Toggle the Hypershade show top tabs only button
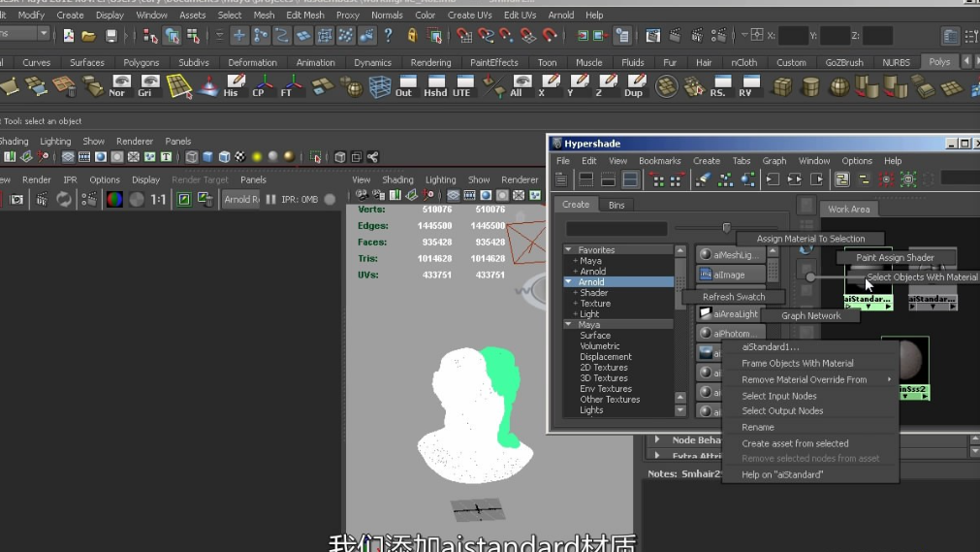Screen dimensions: 980x552 click(x=585, y=180)
